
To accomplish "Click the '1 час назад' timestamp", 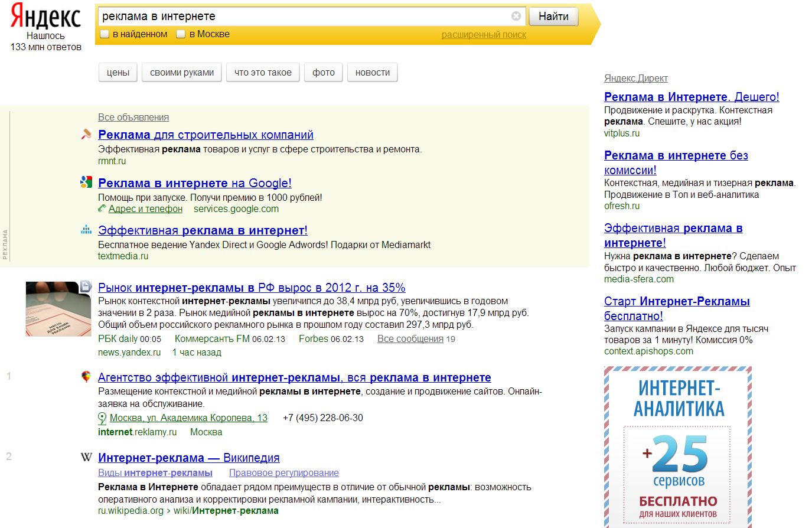I will (197, 353).
